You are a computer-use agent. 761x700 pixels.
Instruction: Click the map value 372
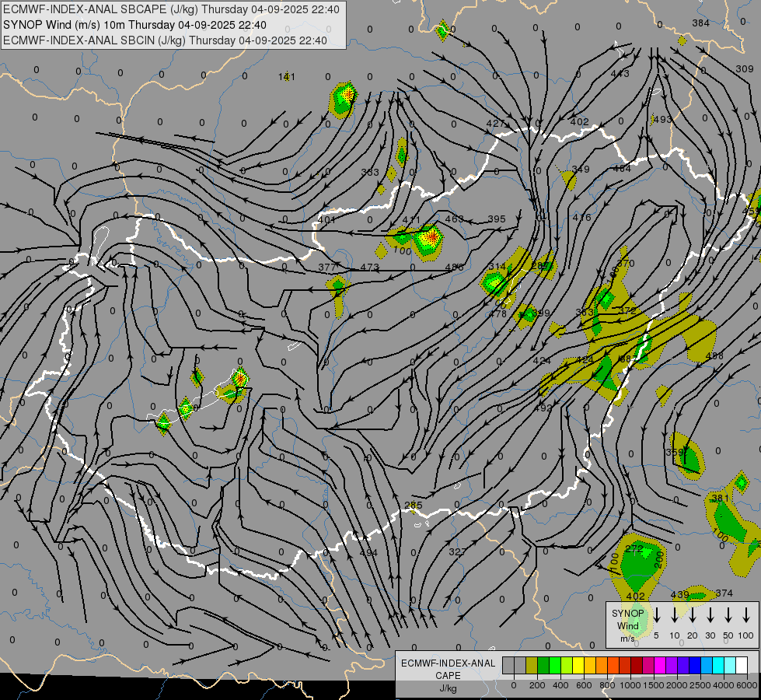coord(627,310)
